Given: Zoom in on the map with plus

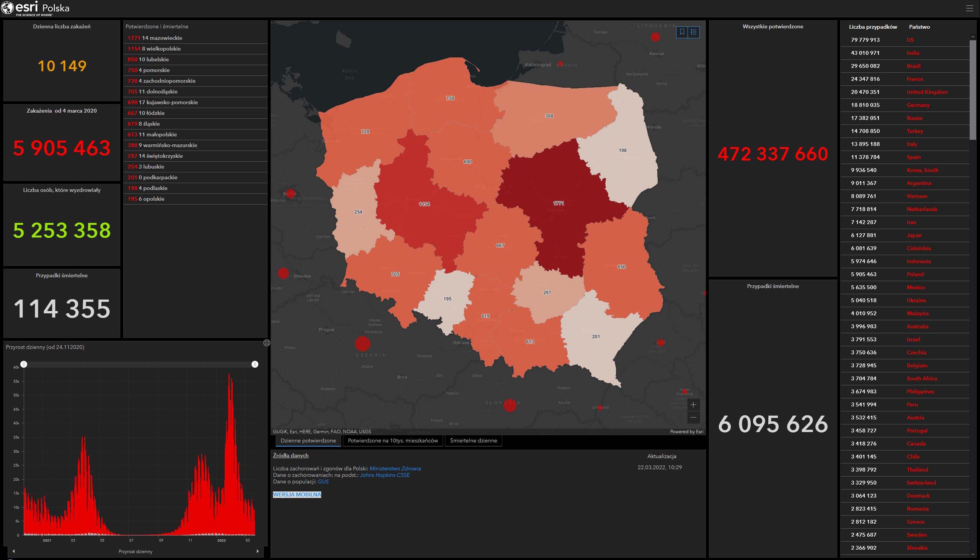Looking at the screenshot, I should (693, 404).
